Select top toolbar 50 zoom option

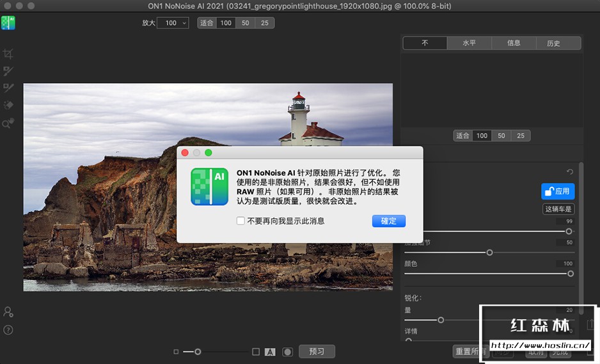pos(245,23)
